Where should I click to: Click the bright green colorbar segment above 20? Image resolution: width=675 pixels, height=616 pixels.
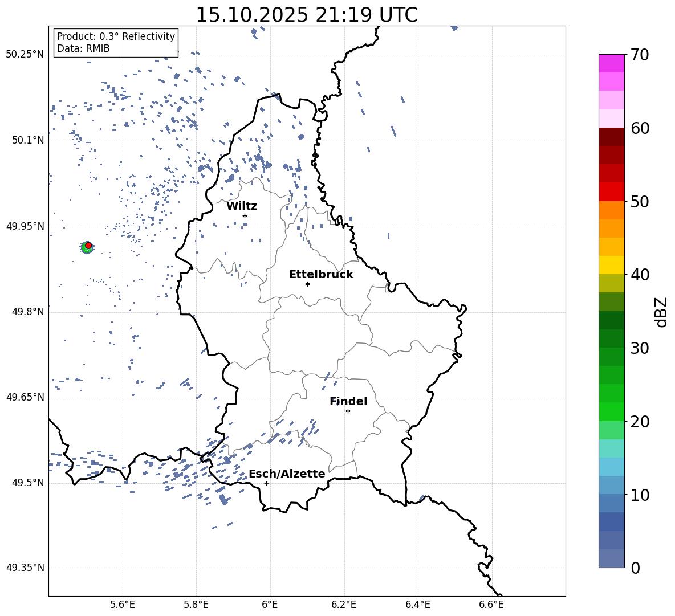pos(611,411)
